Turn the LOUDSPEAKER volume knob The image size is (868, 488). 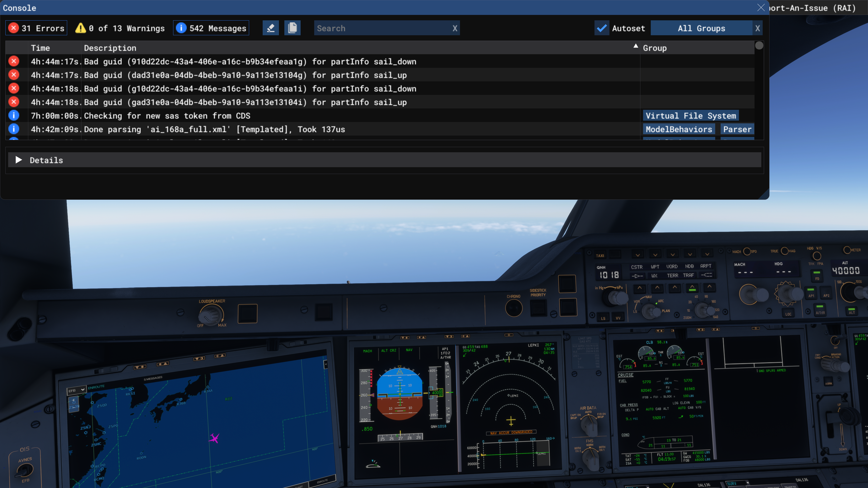[211, 314]
